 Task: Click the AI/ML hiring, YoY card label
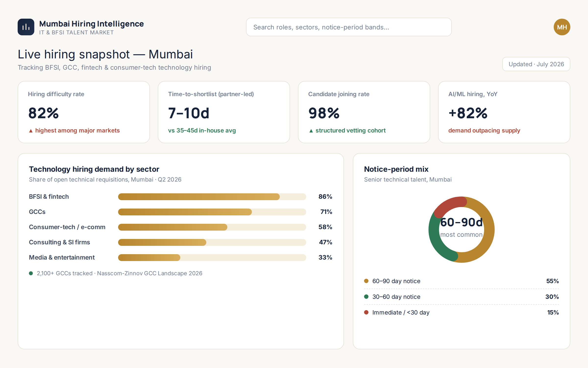click(x=473, y=94)
